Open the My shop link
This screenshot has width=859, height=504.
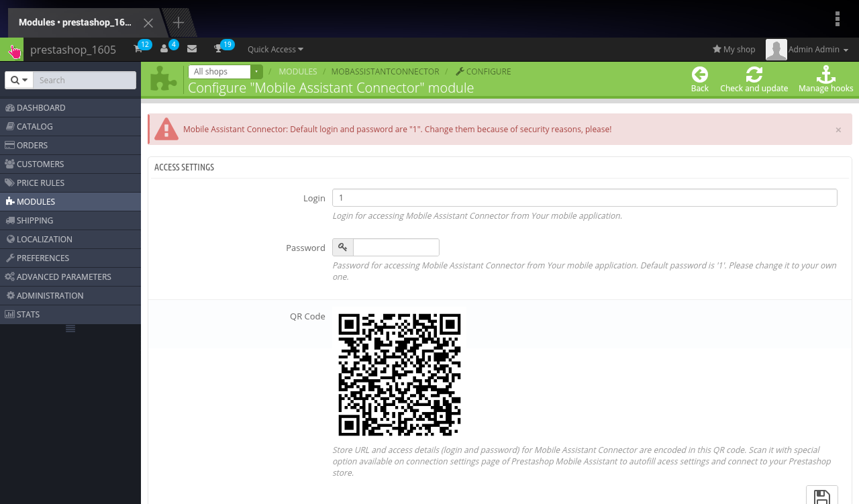pyautogui.click(x=734, y=49)
